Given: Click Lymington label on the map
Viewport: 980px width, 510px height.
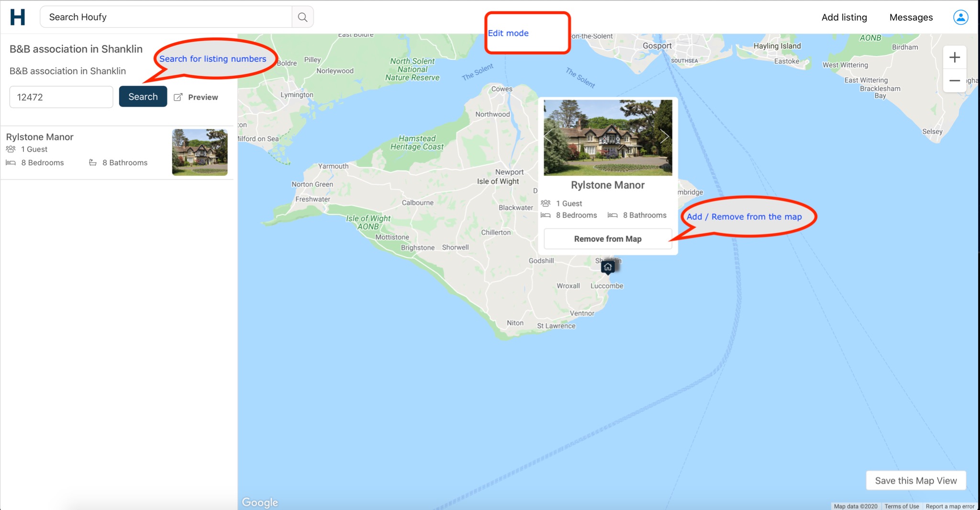Looking at the screenshot, I should coord(297,95).
